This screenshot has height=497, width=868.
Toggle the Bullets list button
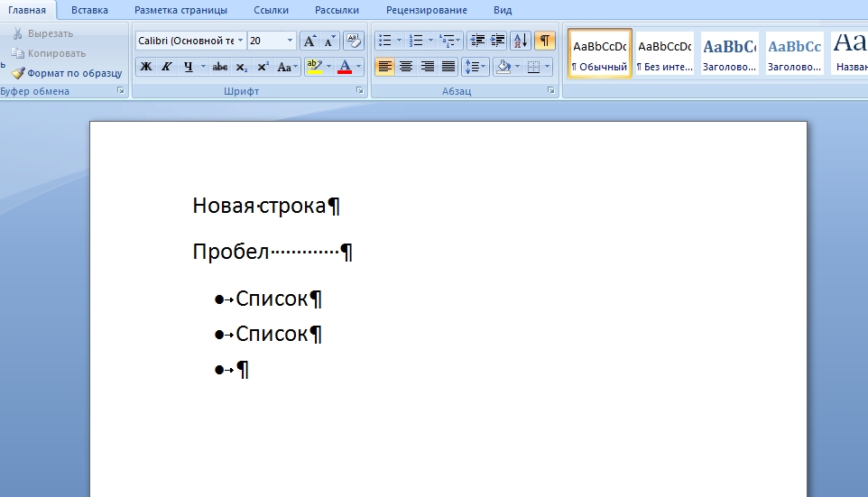(x=384, y=41)
